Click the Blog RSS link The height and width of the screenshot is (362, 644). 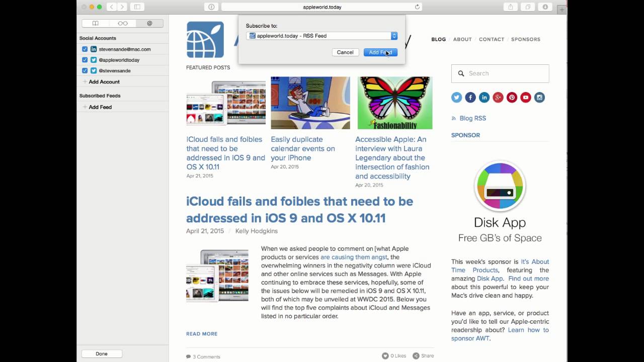click(472, 118)
